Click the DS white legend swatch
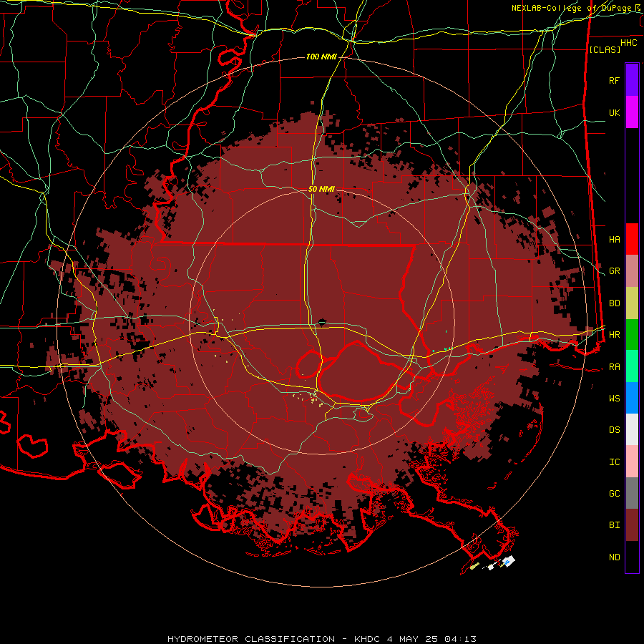Screen dimensions: 644x644 [x=632, y=429]
